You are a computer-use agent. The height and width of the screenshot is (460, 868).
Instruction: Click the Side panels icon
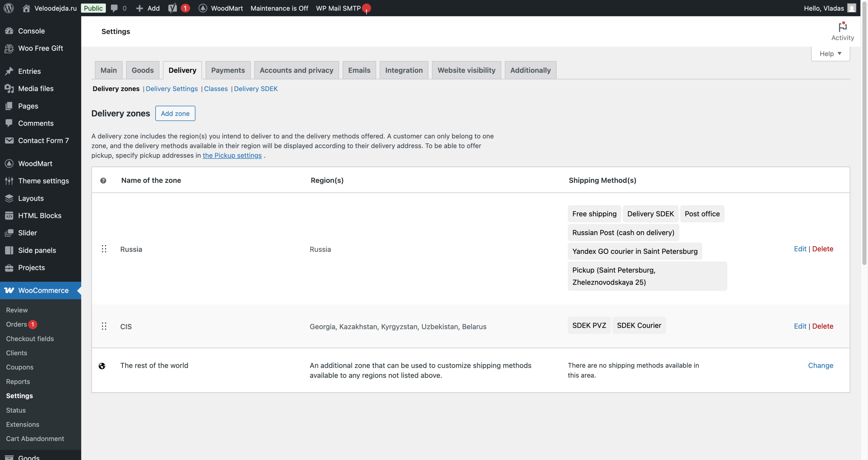click(9, 250)
